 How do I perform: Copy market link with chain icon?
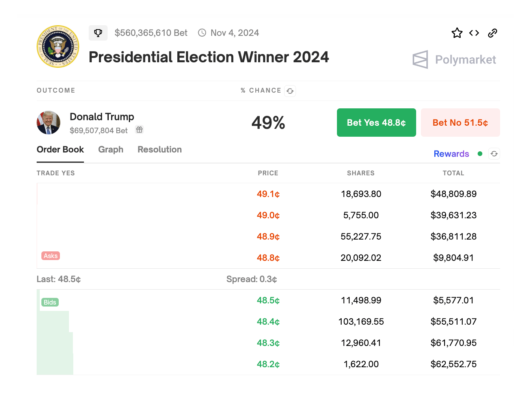click(x=493, y=33)
